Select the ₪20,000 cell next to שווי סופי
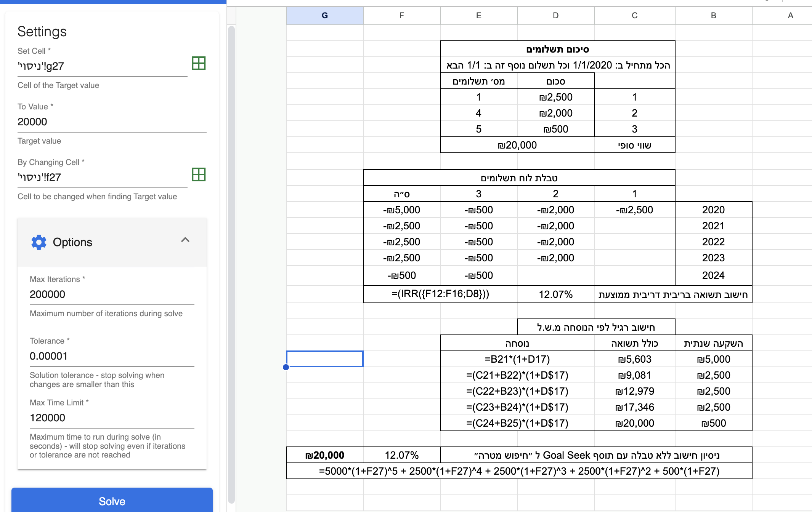 click(x=517, y=145)
